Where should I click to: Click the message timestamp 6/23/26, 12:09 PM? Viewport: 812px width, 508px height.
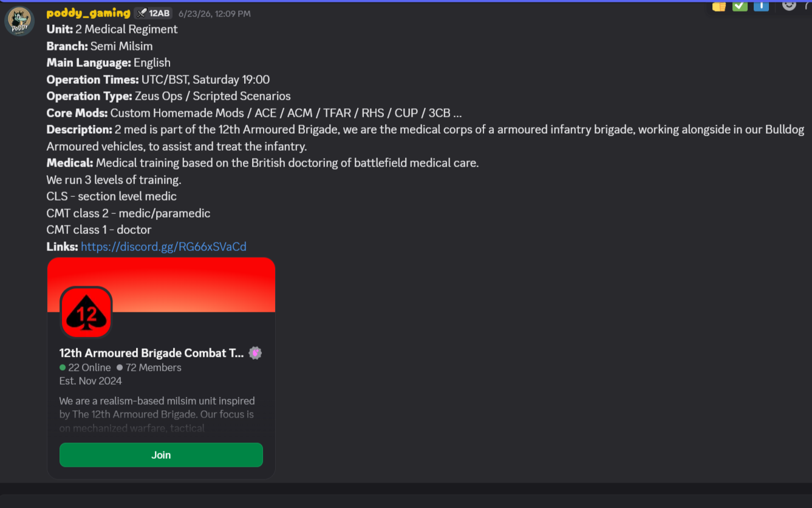pyautogui.click(x=214, y=13)
